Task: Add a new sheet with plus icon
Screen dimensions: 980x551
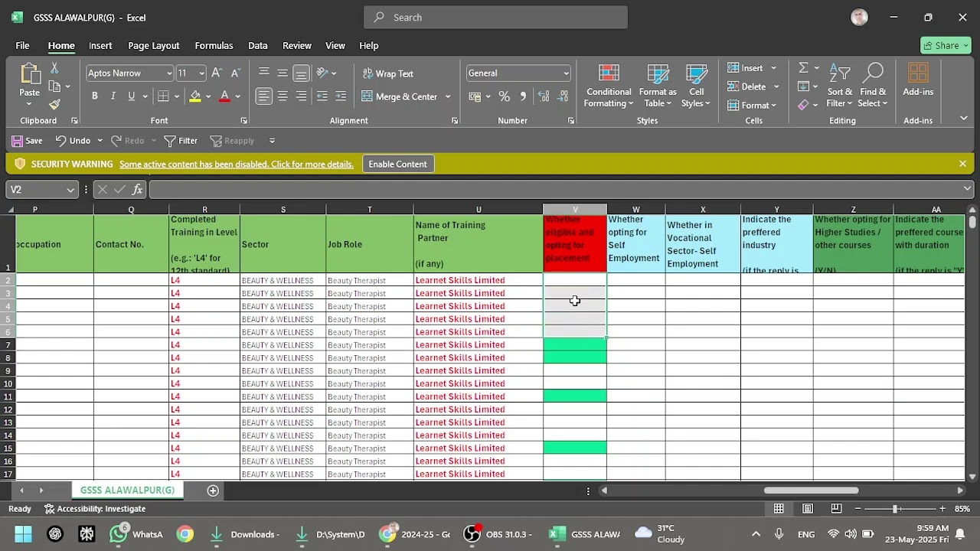Action: [213, 491]
